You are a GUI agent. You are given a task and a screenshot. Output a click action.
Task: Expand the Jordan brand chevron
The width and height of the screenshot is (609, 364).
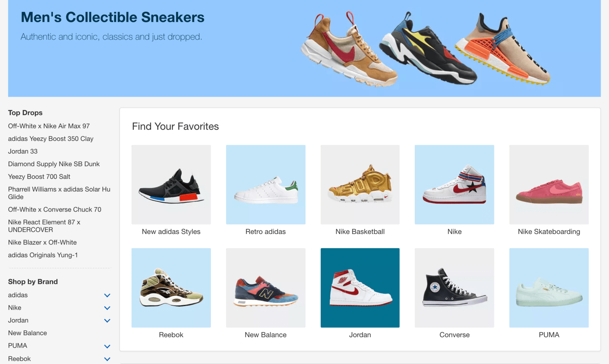tap(107, 321)
